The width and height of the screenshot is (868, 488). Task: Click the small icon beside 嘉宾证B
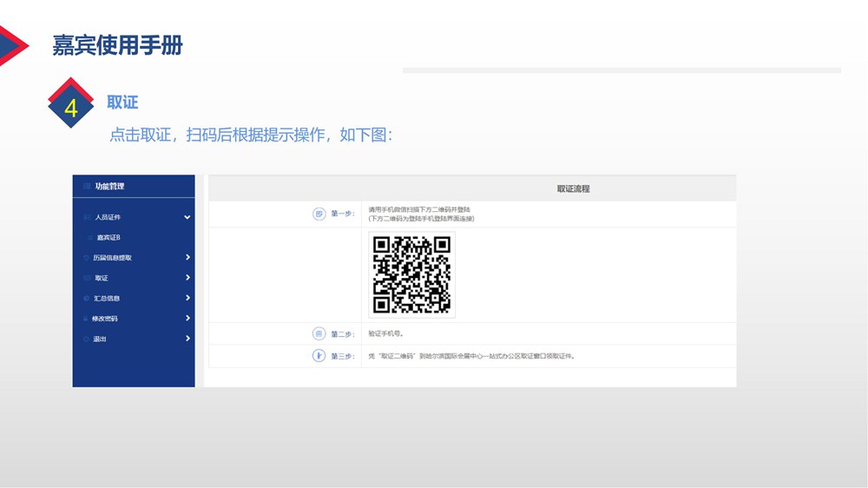point(90,238)
